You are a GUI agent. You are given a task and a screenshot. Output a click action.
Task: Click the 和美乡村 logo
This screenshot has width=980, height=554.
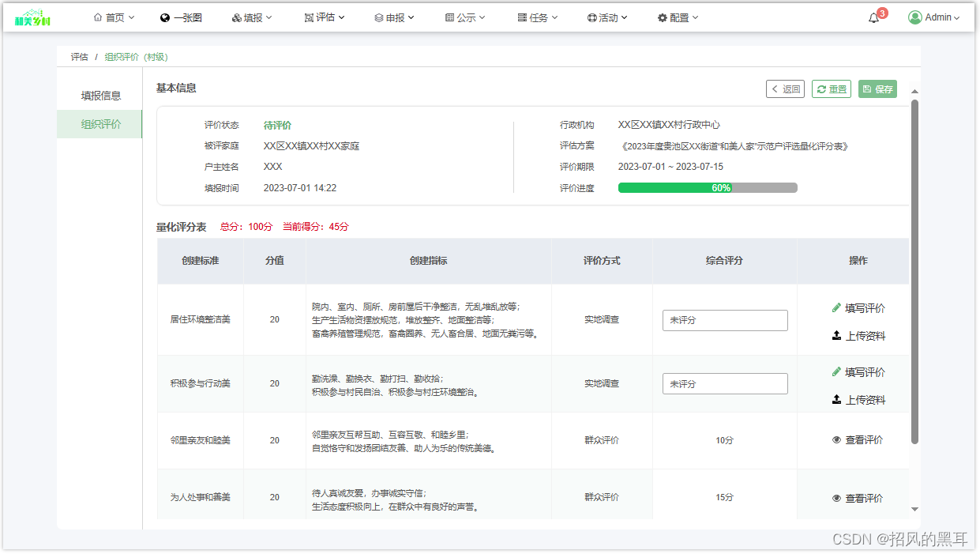tap(32, 17)
